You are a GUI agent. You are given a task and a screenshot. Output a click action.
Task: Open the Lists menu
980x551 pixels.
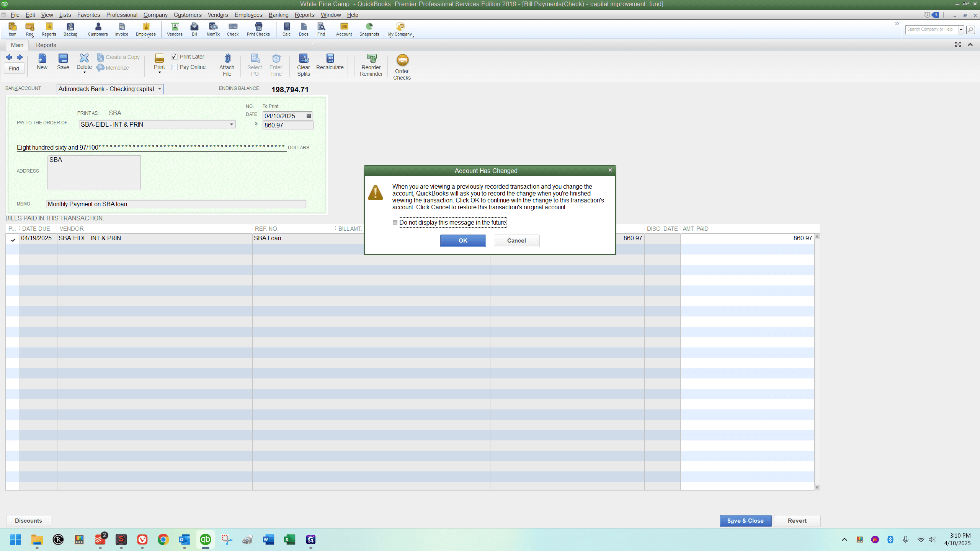pos(65,15)
